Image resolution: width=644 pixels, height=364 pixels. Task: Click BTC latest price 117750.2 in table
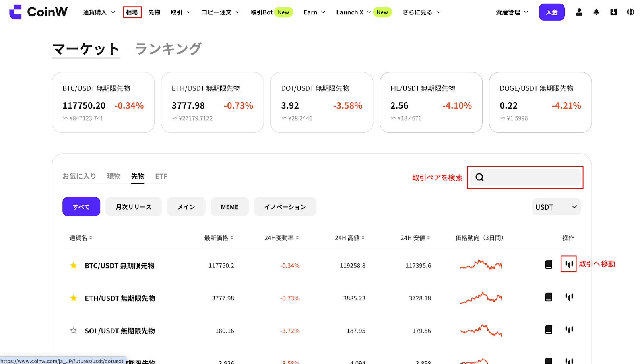[221, 265]
